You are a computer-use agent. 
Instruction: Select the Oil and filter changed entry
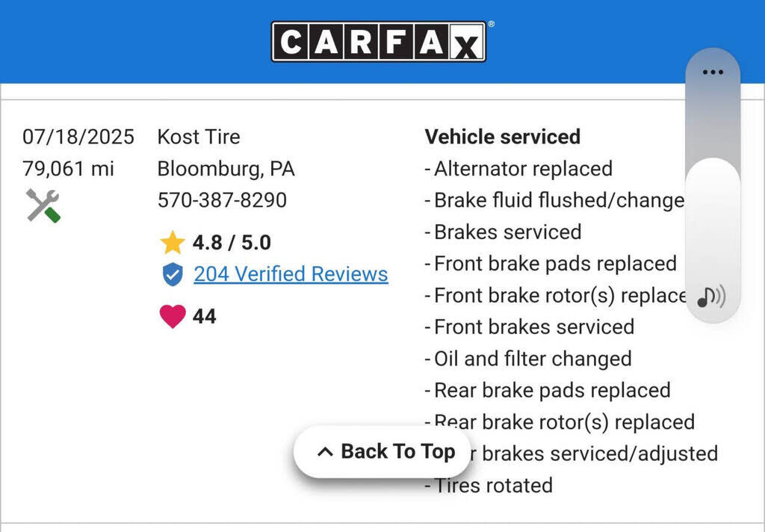(x=532, y=359)
